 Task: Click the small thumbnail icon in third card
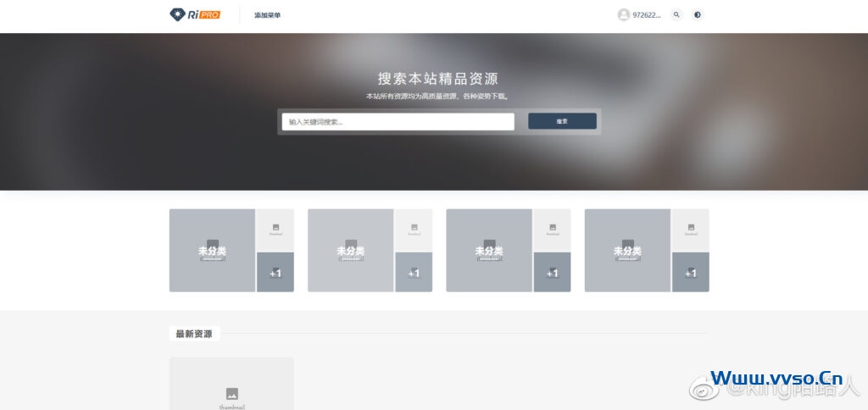click(552, 229)
